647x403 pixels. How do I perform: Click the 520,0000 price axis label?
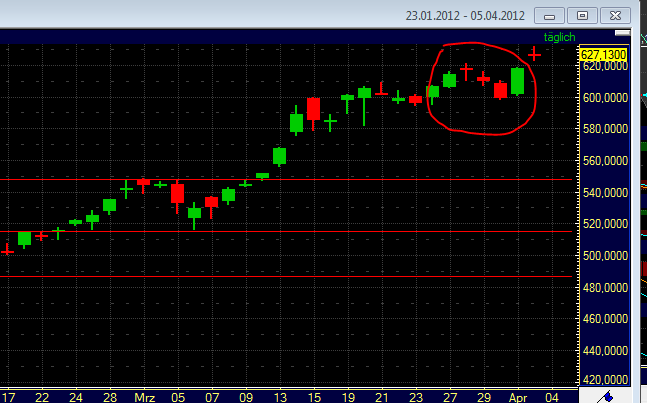coord(605,224)
